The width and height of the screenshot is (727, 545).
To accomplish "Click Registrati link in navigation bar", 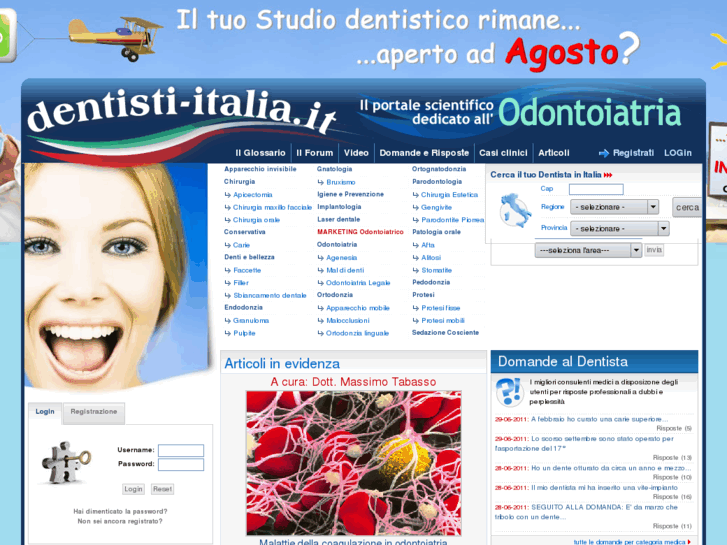I will pos(633,153).
